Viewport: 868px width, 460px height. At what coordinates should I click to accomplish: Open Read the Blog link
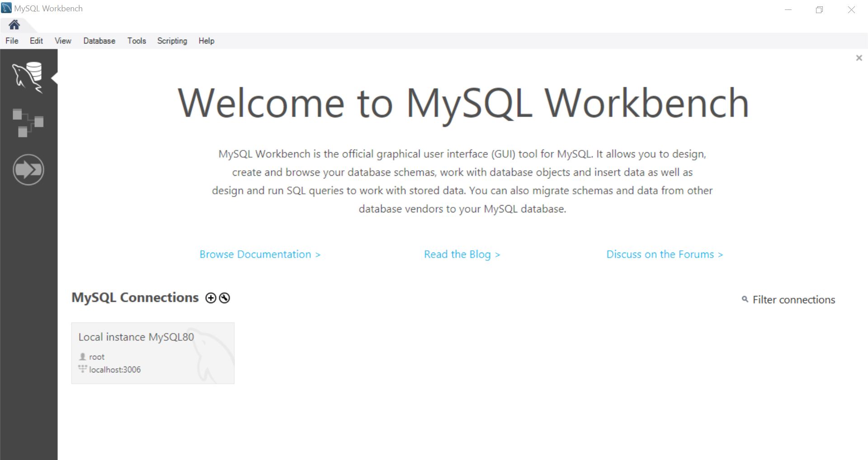[x=462, y=254]
